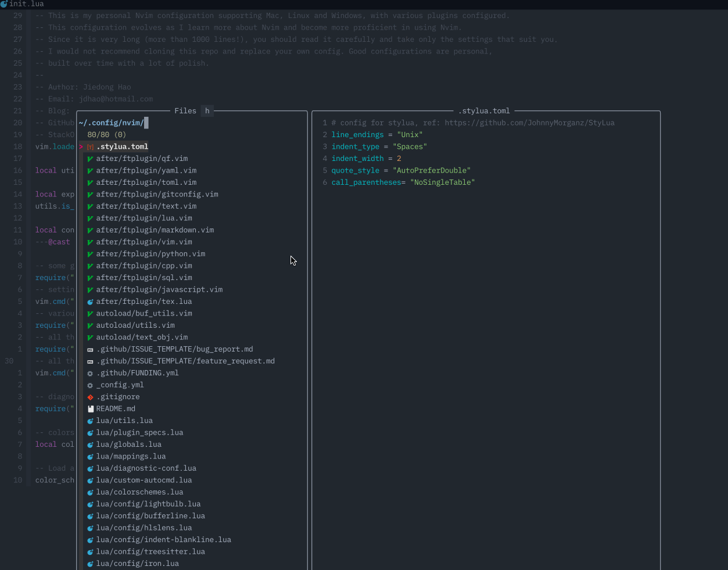This screenshot has height=570, width=728.
Task: Click the Lua icon on the init.lua tab
Action: click(5, 4)
